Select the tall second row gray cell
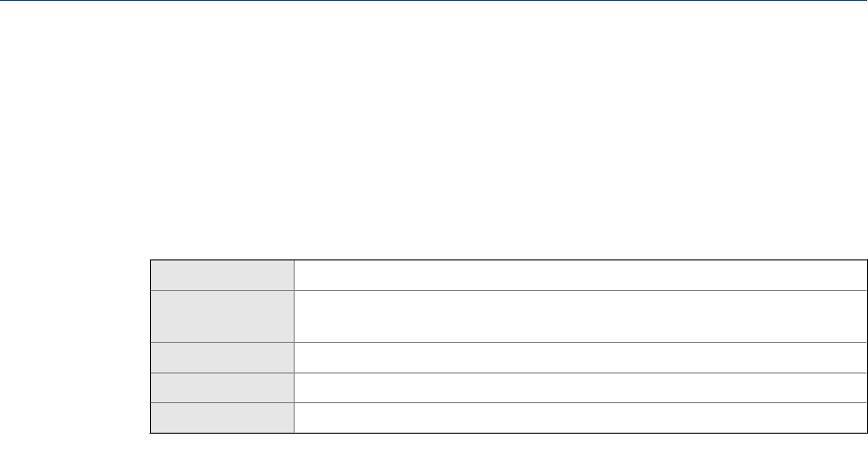Image resolution: width=868 pixels, height=455 pixels. tap(222, 312)
